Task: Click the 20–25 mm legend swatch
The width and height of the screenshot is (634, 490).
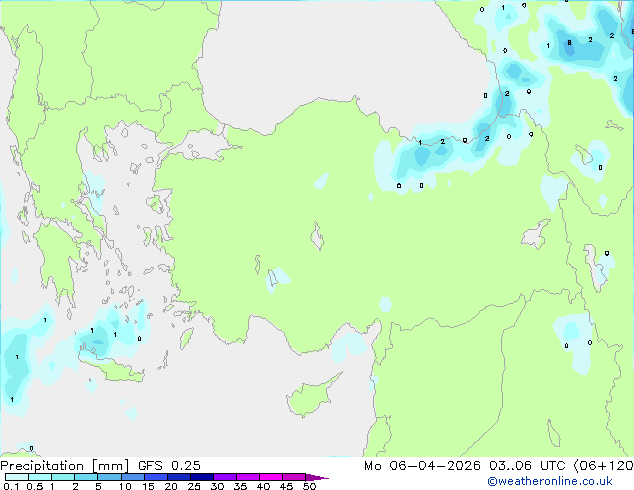Action: [178, 477]
